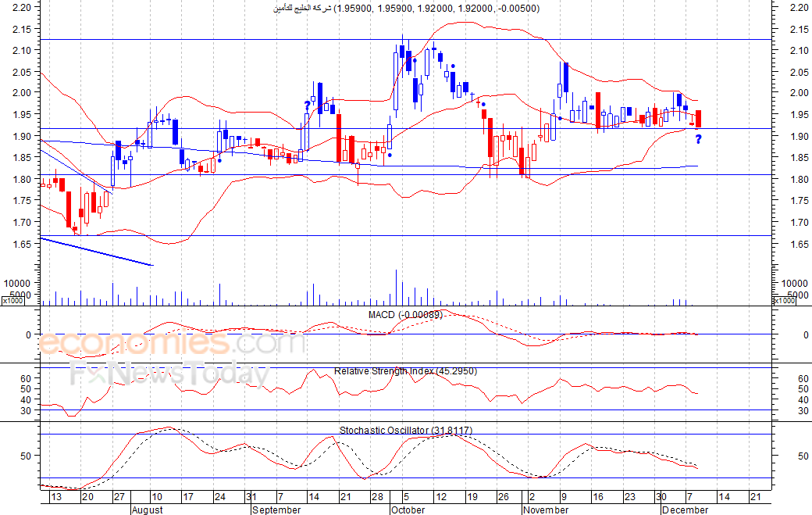Select the blue dot marker below early October candles
The height and width of the screenshot is (515, 812).
point(390,155)
